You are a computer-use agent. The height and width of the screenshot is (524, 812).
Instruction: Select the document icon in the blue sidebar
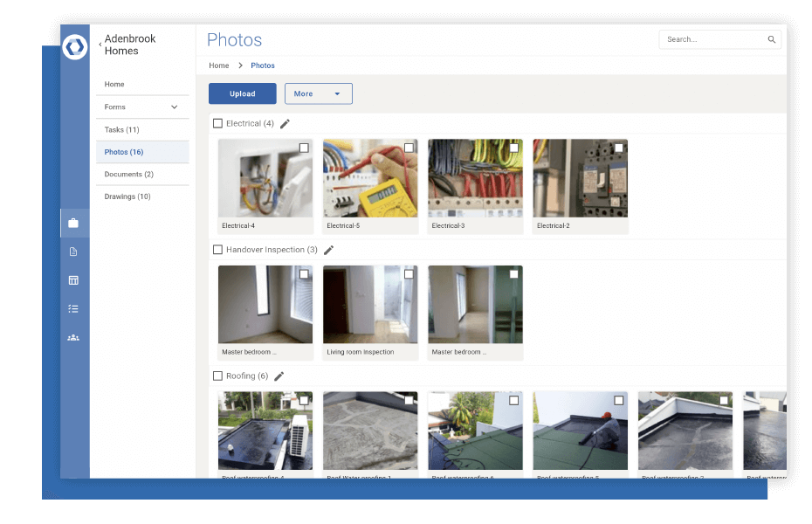pos(75,252)
